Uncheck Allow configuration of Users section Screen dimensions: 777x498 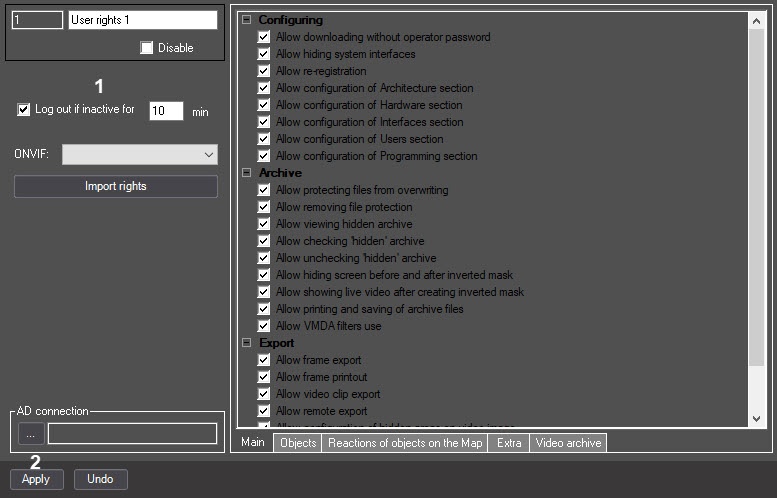click(264, 139)
